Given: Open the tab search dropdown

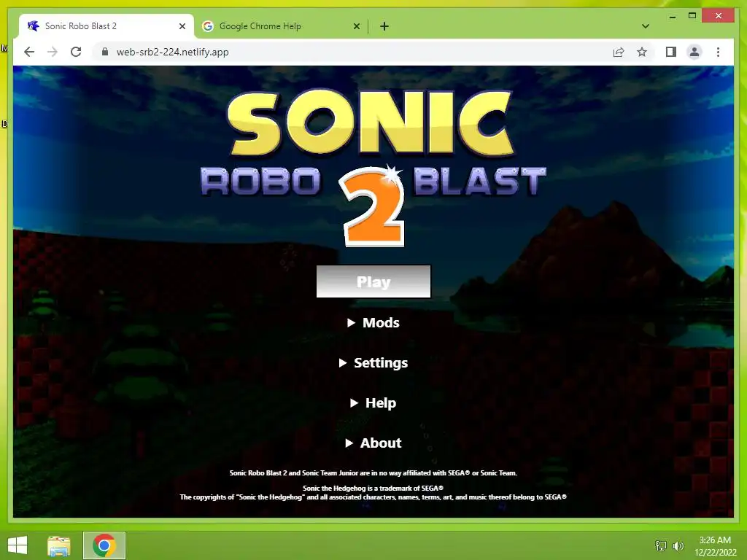Looking at the screenshot, I should [x=646, y=26].
